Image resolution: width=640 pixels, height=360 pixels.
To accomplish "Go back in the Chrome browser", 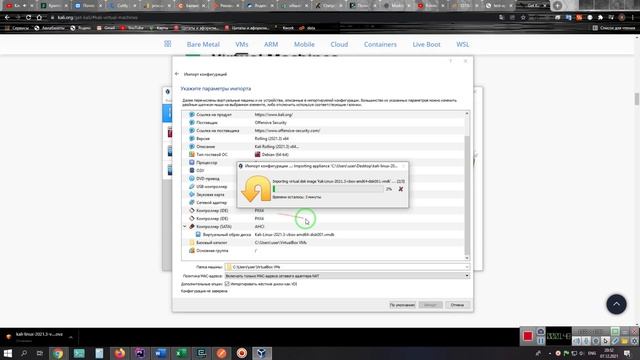I will [7, 18].
